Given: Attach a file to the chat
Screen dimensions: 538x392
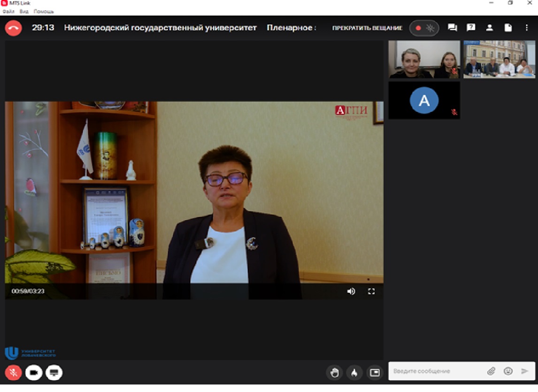Looking at the screenshot, I should (x=491, y=371).
